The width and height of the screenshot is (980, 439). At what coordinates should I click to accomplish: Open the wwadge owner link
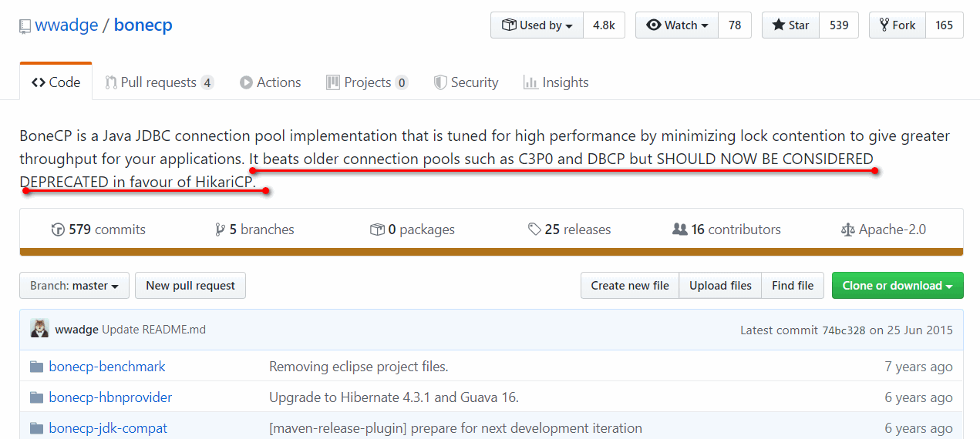click(x=66, y=25)
